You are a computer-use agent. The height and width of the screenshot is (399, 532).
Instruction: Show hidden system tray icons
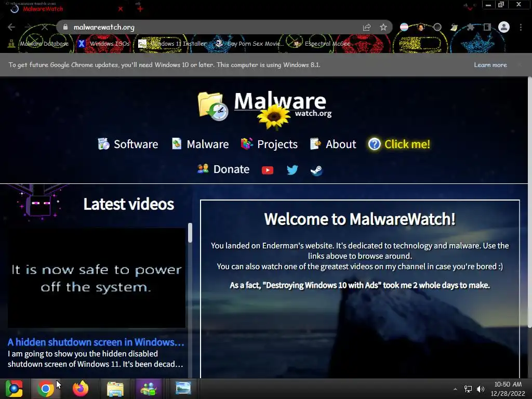(455, 389)
